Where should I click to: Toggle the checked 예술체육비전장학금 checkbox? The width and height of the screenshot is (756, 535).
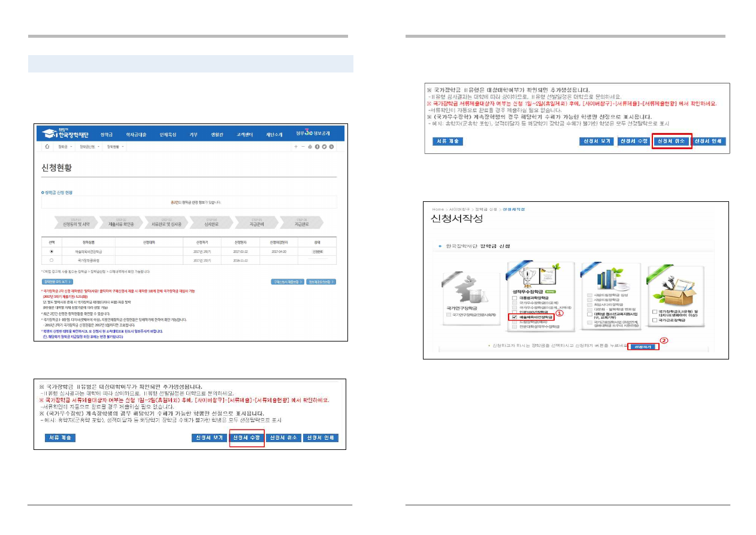[x=513, y=316]
